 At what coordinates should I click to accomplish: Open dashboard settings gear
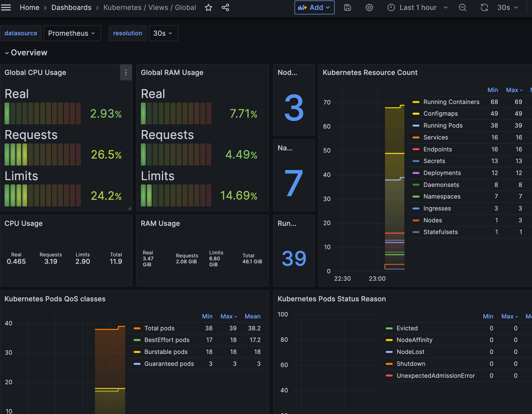click(369, 7)
